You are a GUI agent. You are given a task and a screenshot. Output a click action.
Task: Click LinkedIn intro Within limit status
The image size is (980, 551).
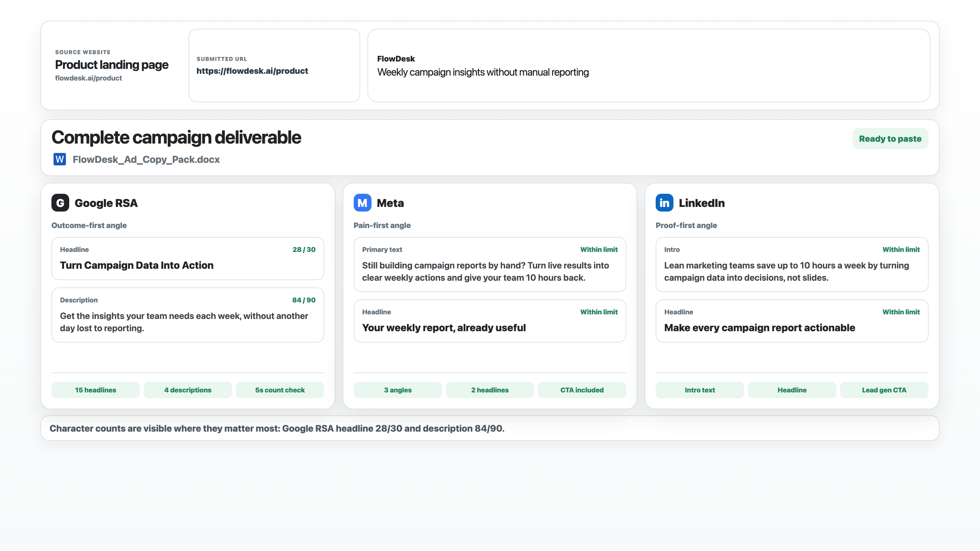click(901, 249)
